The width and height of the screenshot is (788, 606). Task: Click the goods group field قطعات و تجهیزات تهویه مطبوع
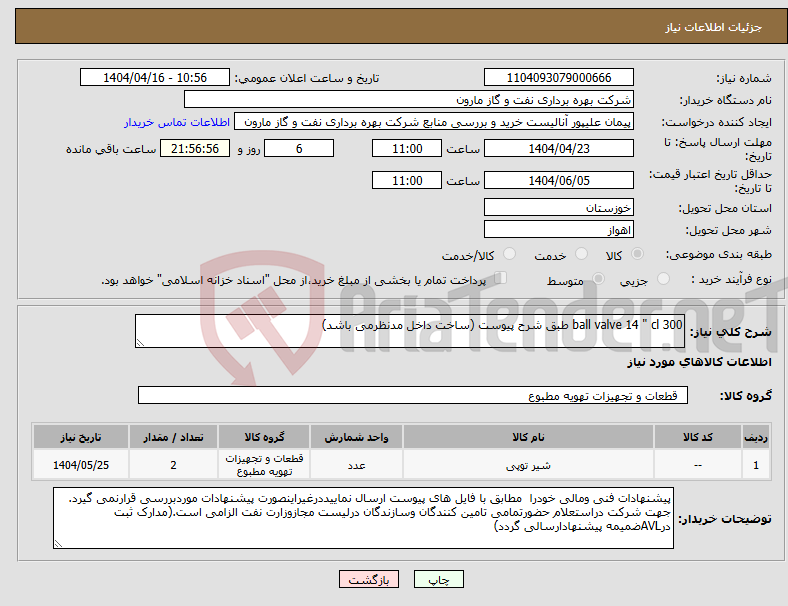[413, 395]
